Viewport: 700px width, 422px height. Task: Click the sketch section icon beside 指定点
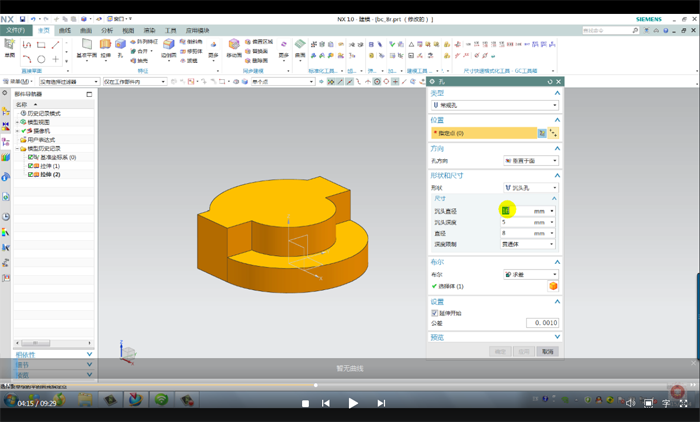pos(542,132)
